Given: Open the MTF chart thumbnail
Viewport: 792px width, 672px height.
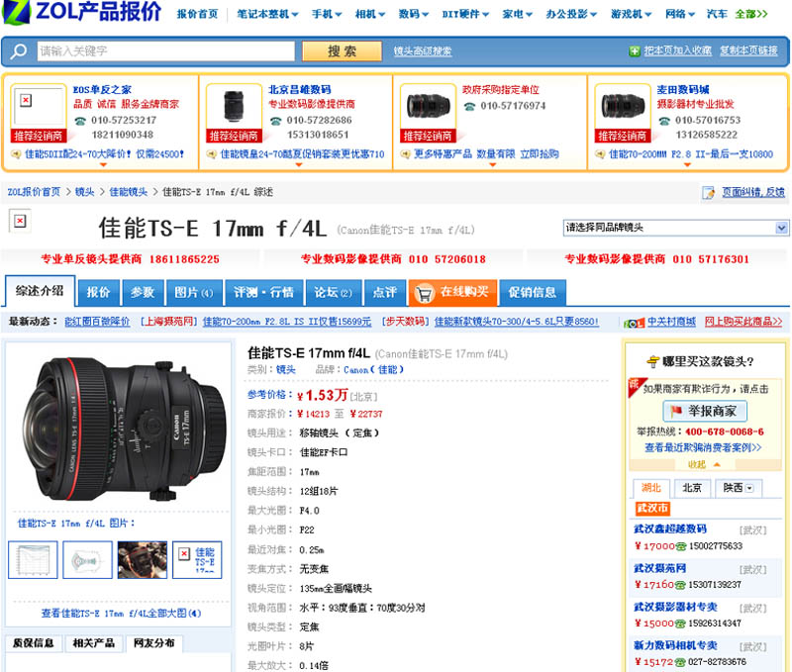Looking at the screenshot, I should 33,560.
